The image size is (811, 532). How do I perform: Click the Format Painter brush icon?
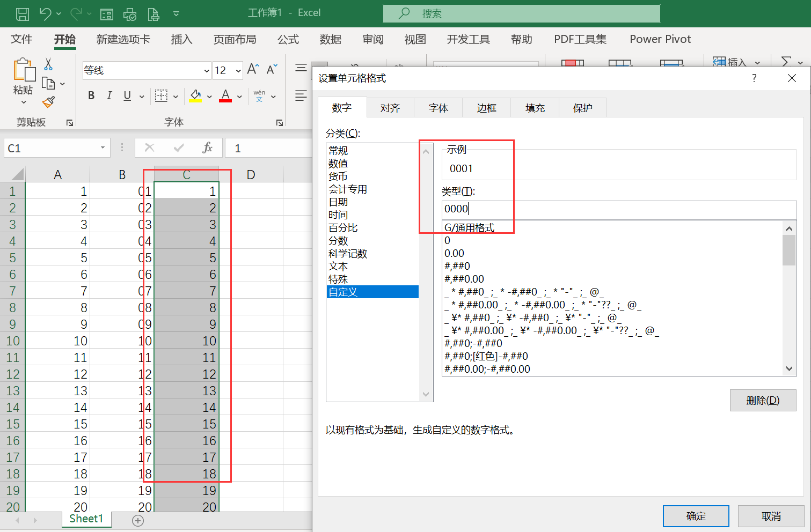point(48,102)
